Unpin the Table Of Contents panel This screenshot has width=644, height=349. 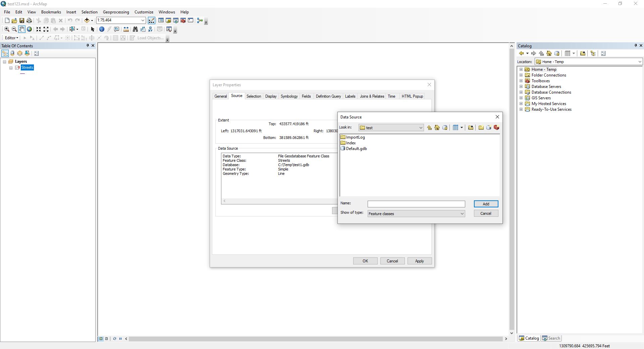pos(88,46)
